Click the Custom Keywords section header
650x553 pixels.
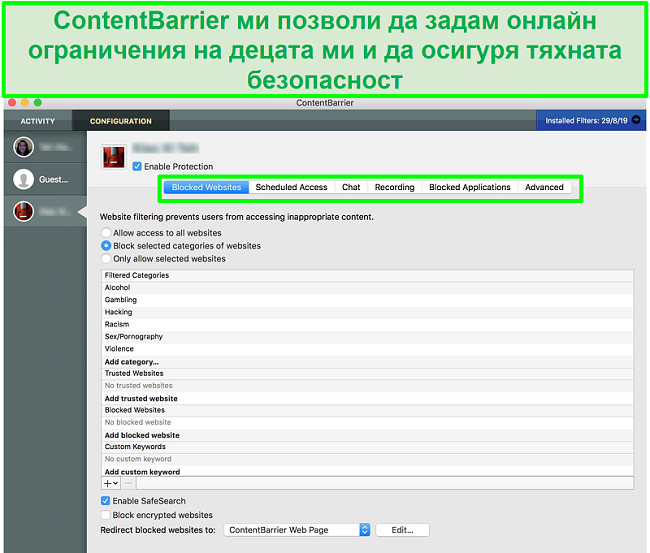[367, 447]
